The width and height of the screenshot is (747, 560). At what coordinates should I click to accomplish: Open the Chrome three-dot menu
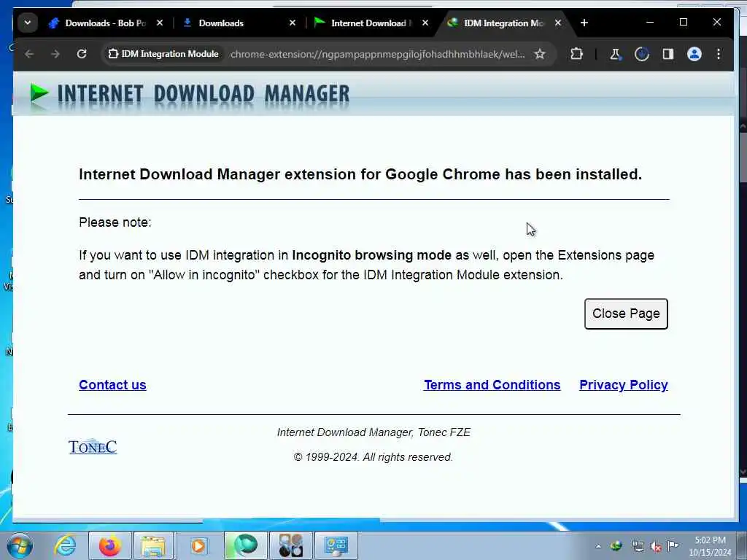[x=719, y=54]
